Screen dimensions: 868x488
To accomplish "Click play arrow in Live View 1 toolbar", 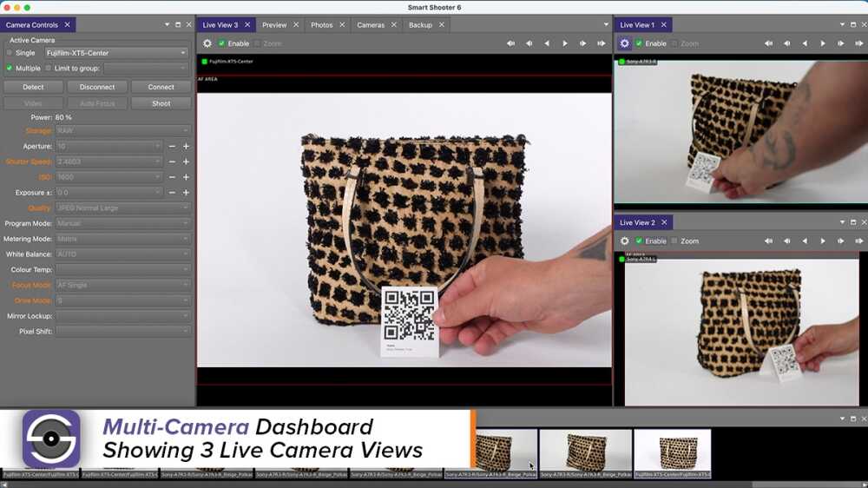I will [x=823, y=43].
